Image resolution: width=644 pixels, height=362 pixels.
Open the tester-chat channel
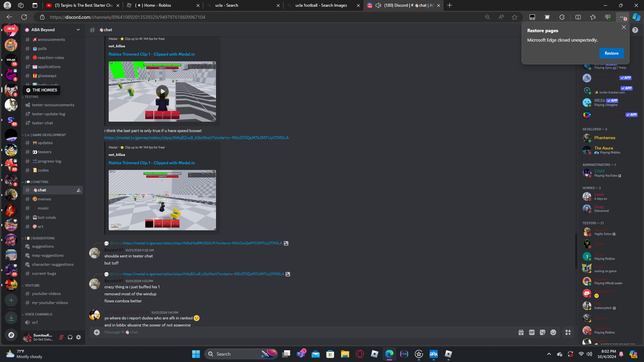coord(53,123)
